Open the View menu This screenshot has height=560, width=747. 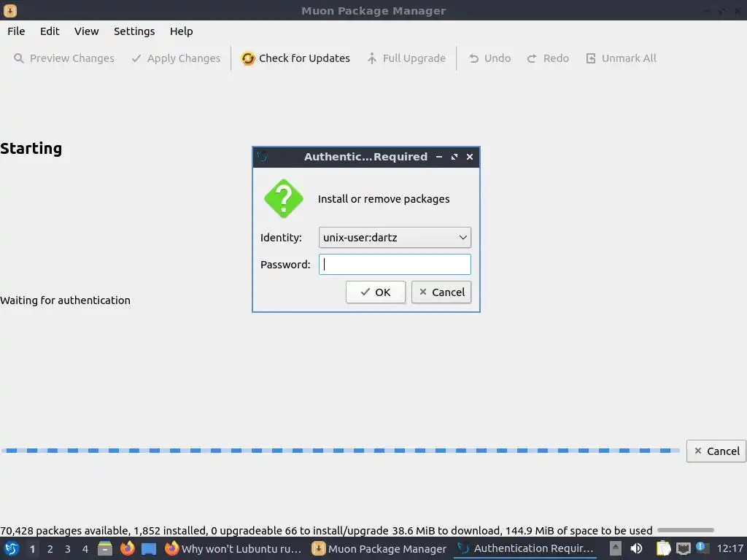tap(86, 31)
